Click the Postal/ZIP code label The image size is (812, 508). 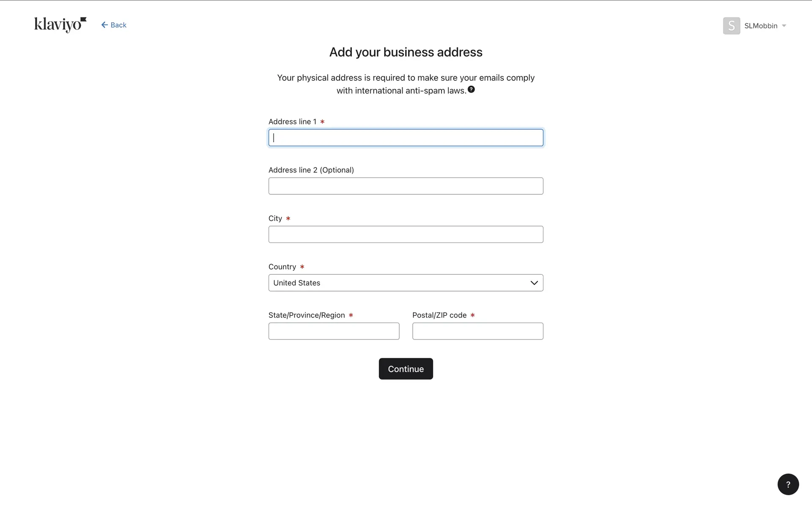click(x=439, y=315)
